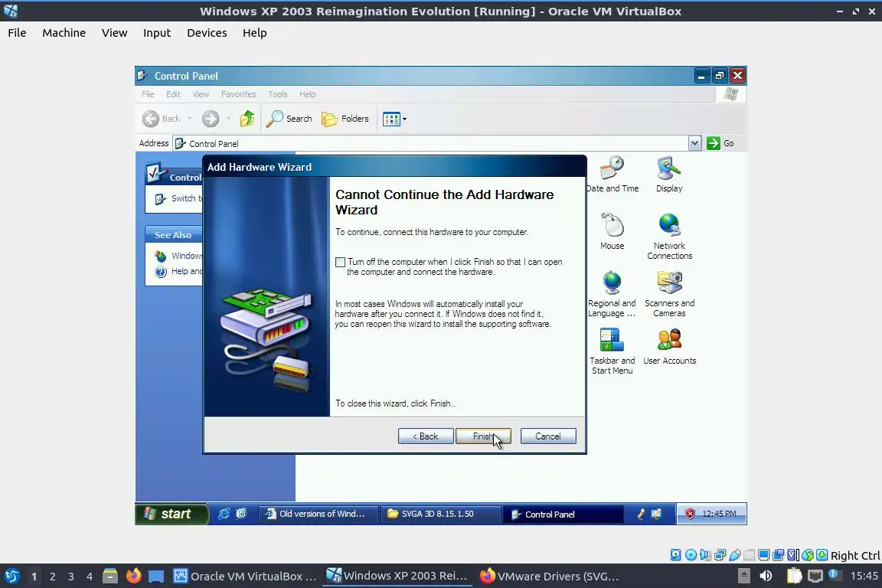Click the red security shield tray icon
882x588 pixels.
(690, 514)
